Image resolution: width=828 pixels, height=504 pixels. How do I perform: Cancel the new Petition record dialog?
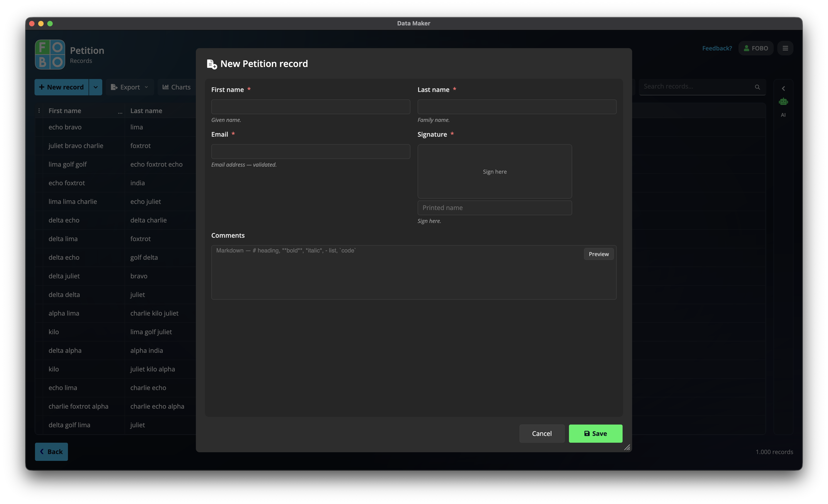(542, 433)
